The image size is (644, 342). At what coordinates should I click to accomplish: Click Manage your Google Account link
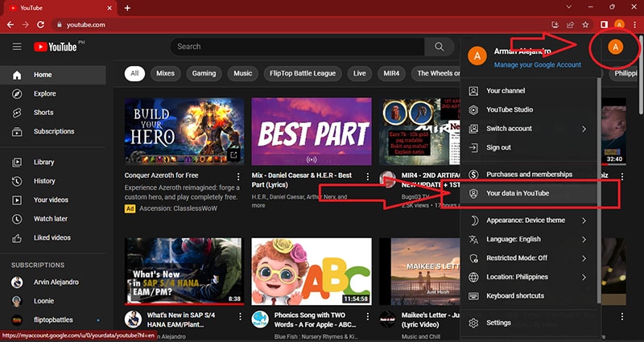(537, 65)
